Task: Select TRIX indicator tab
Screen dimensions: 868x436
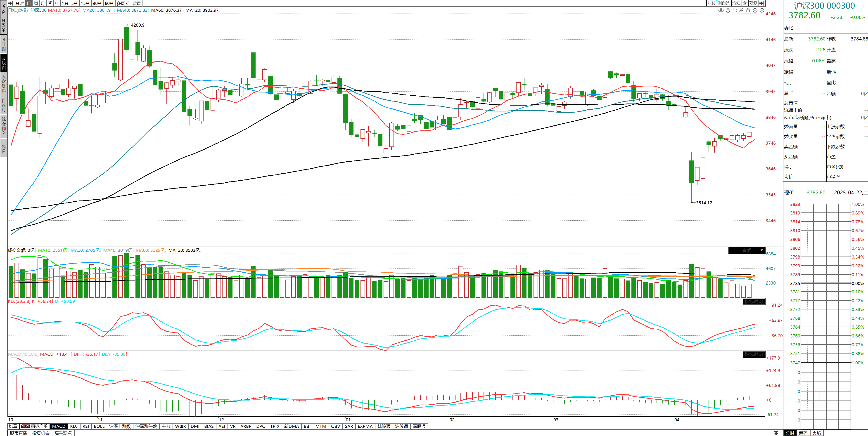Action: (x=275, y=426)
